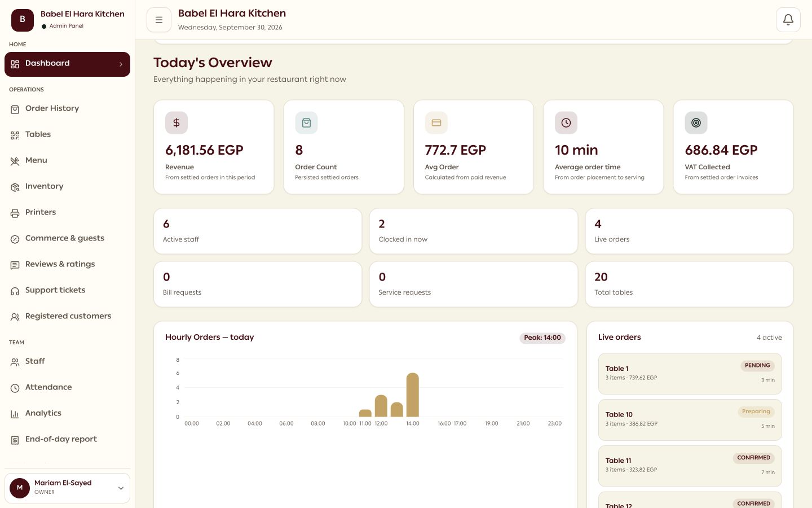Click the Today's Overview heading
812x508 pixels.
(x=213, y=63)
